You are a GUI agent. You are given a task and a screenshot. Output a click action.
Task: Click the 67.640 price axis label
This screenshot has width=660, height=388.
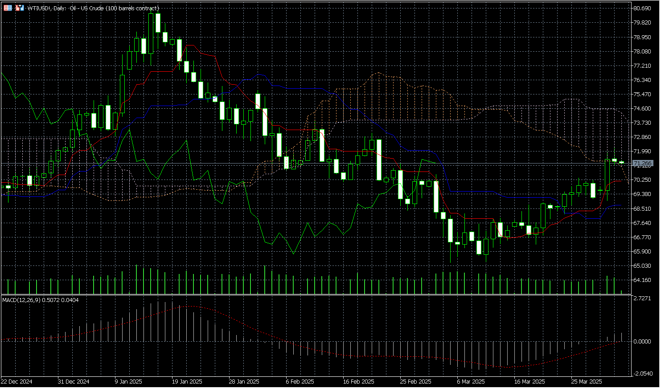click(x=642, y=223)
